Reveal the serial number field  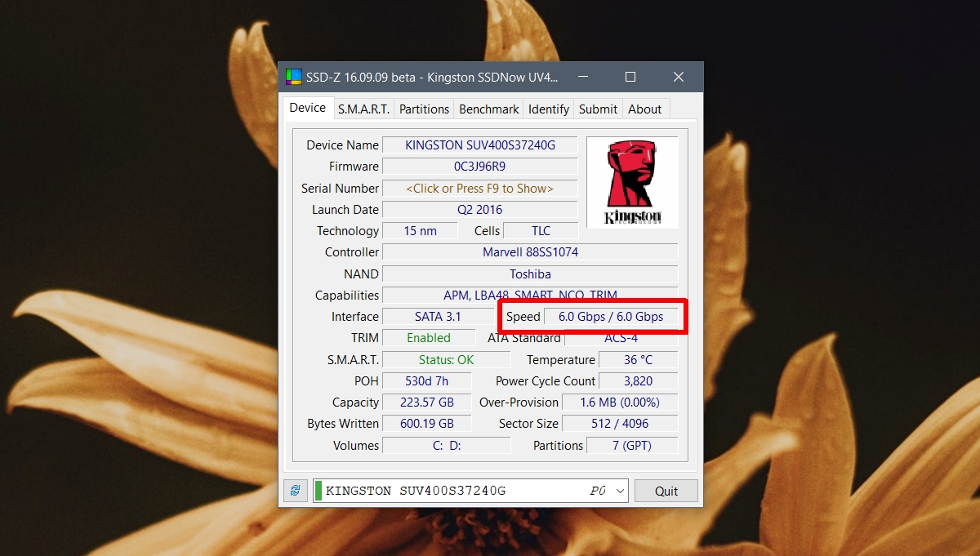tap(480, 188)
